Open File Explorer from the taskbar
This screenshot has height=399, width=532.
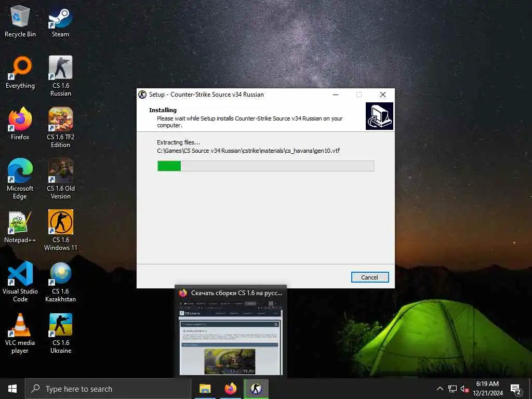pyautogui.click(x=205, y=389)
